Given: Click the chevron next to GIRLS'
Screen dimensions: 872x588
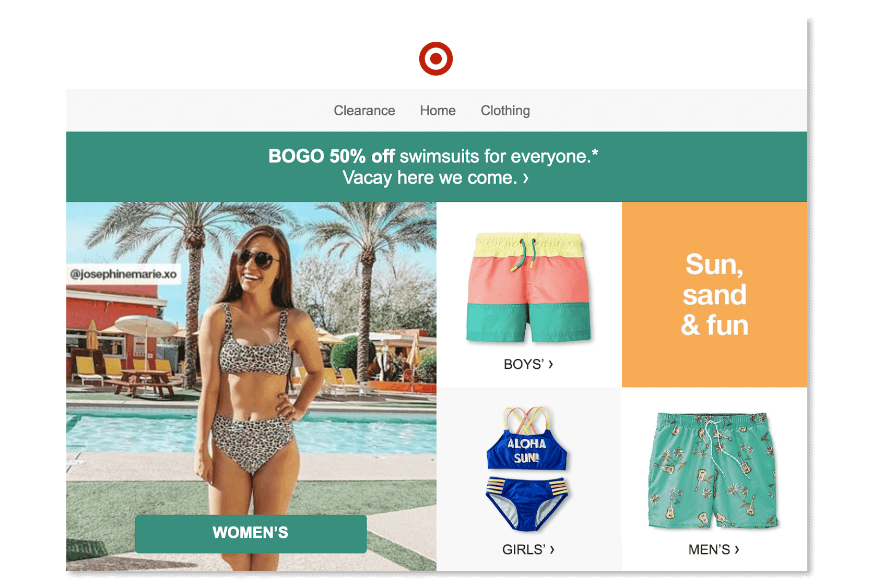Looking at the screenshot, I should 552,549.
